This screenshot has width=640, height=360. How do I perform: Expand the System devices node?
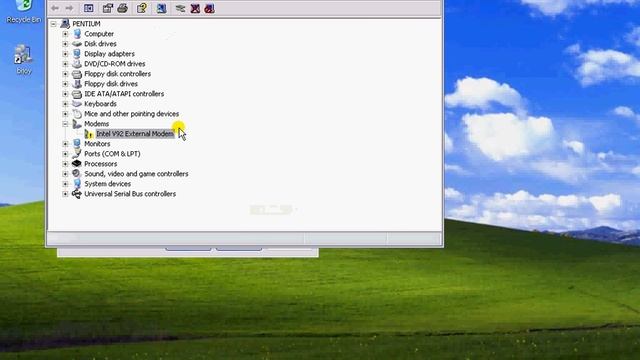[65, 184]
